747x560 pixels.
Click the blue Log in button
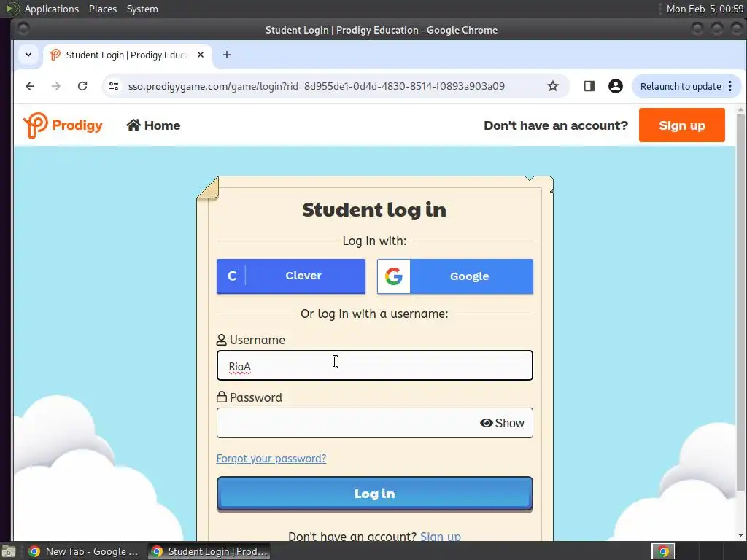pos(375,494)
